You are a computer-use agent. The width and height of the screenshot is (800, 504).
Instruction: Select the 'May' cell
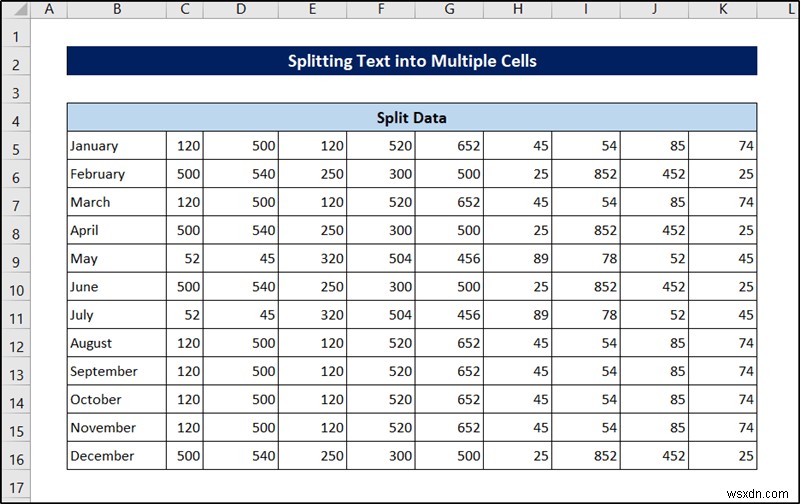point(116,258)
